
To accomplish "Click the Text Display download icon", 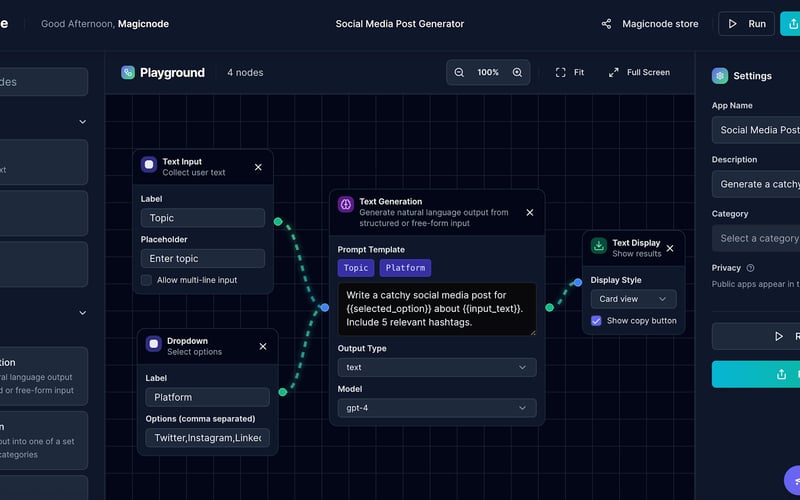I will click(x=599, y=246).
